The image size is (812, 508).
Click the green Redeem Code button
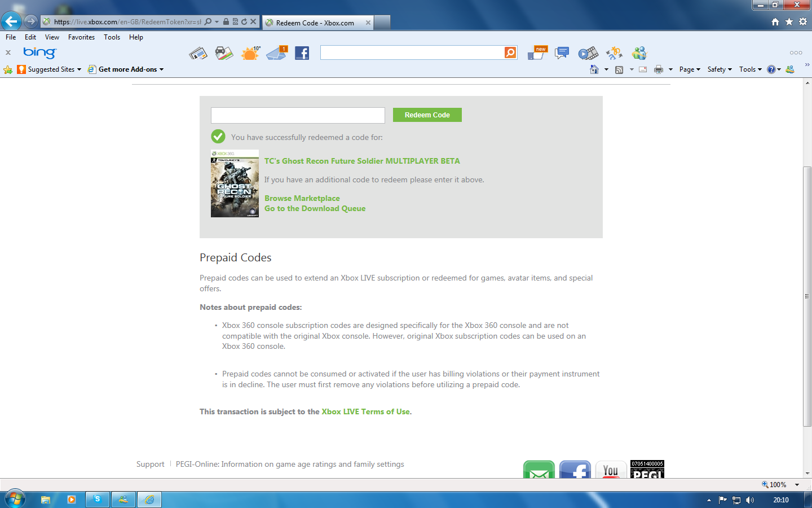coord(427,115)
